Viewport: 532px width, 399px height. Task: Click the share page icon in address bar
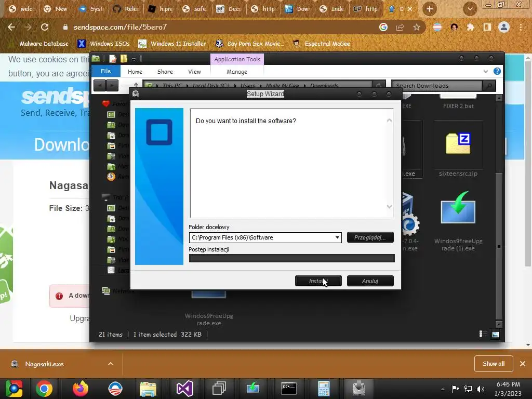[400, 27]
